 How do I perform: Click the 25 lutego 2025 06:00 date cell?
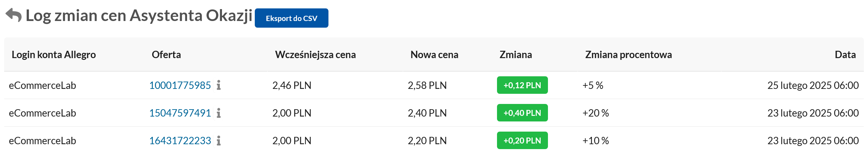click(x=813, y=85)
